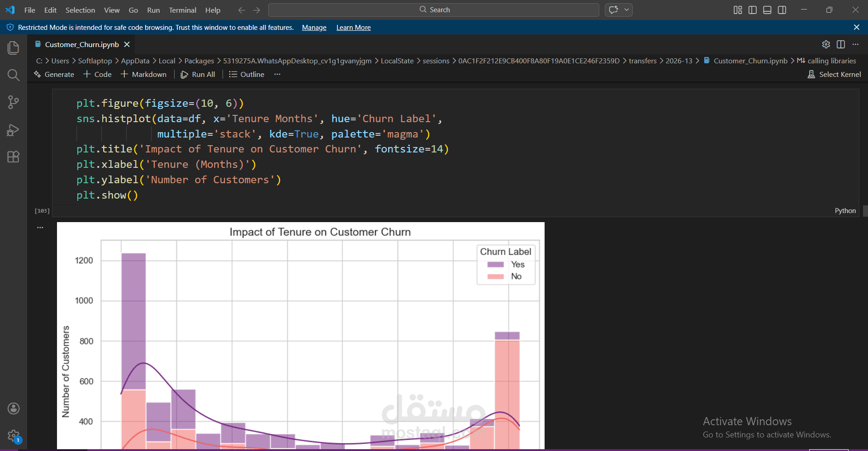Open the Source Control view
This screenshot has height=451, width=868.
(x=14, y=102)
